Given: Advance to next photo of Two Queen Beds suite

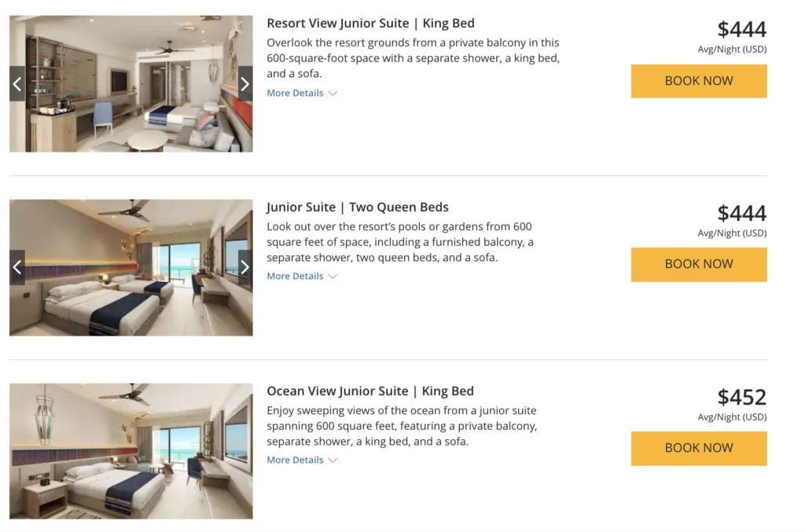Looking at the screenshot, I should pos(244,267).
